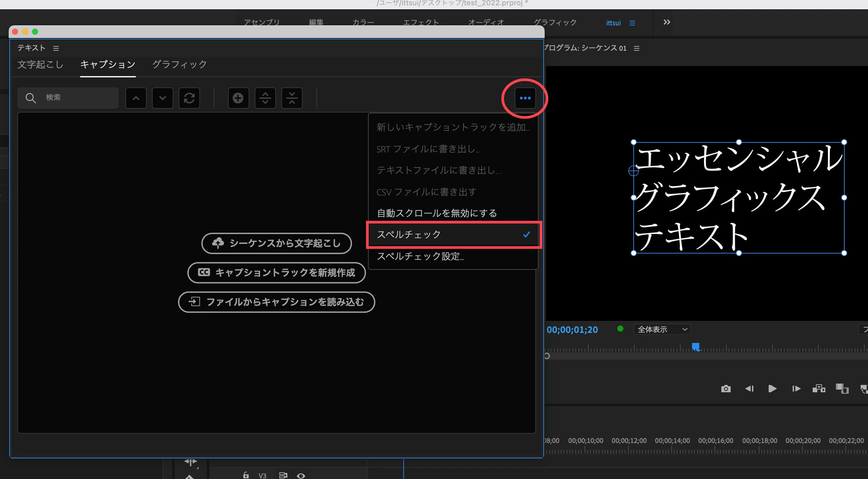Switch to キャプション tab
The width and height of the screenshot is (868, 479).
tap(108, 64)
